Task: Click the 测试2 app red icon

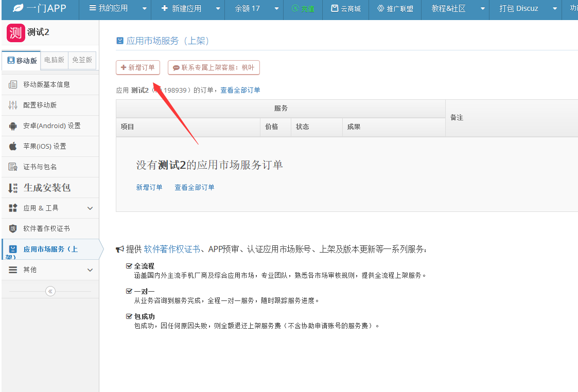Action: click(16, 33)
